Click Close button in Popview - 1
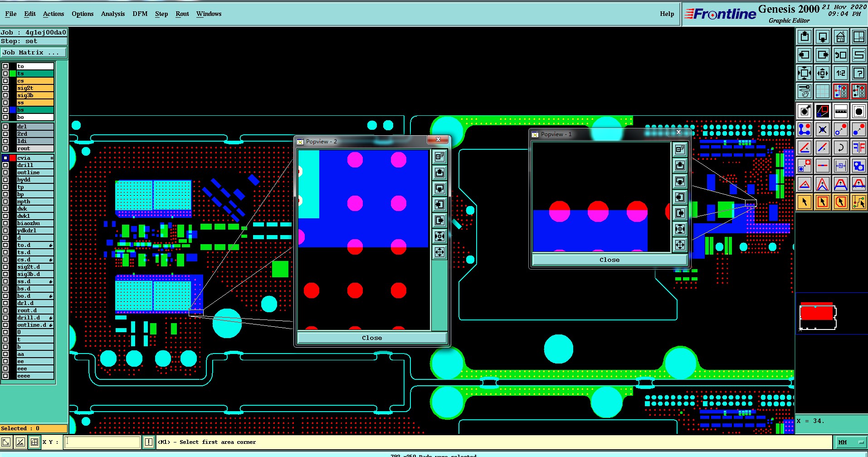Image resolution: width=868 pixels, height=457 pixels. (x=610, y=260)
